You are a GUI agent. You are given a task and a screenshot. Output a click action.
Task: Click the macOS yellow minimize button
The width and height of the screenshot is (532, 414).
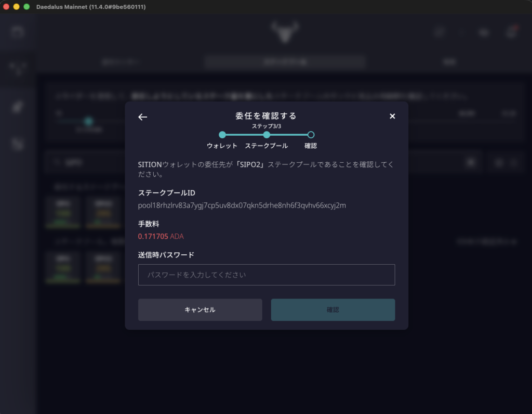16,7
